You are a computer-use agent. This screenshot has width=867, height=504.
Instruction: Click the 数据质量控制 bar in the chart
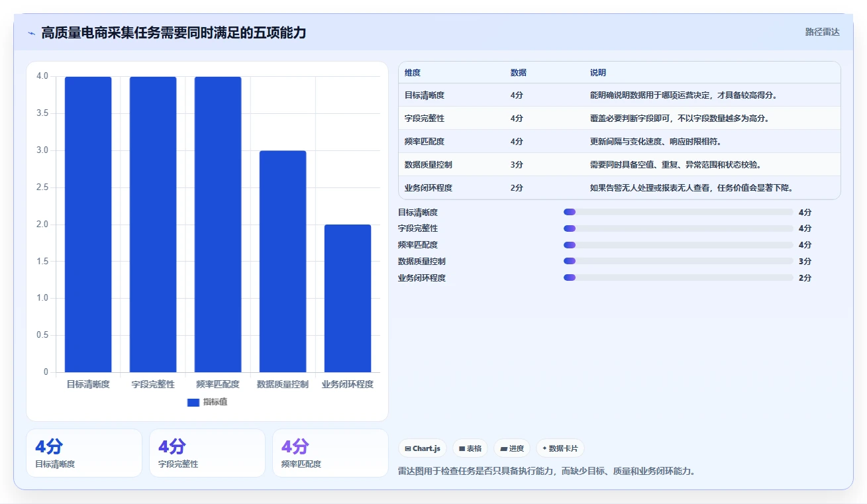pyautogui.click(x=283, y=262)
